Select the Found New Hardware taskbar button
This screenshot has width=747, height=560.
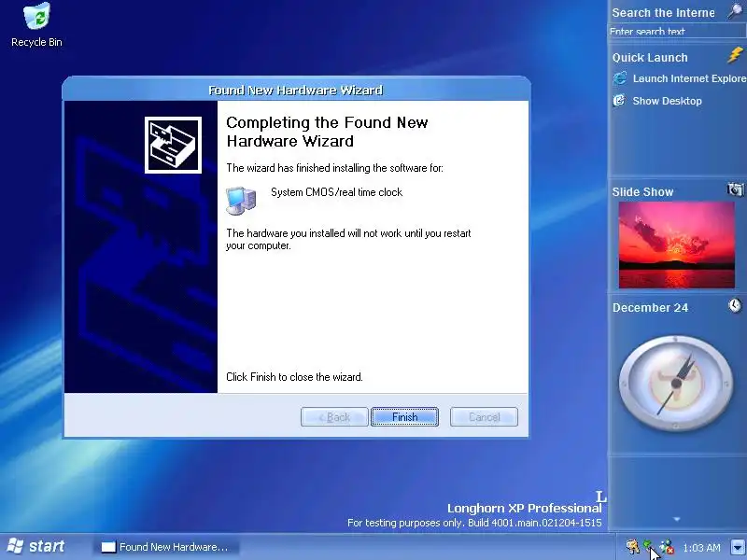[166, 547]
